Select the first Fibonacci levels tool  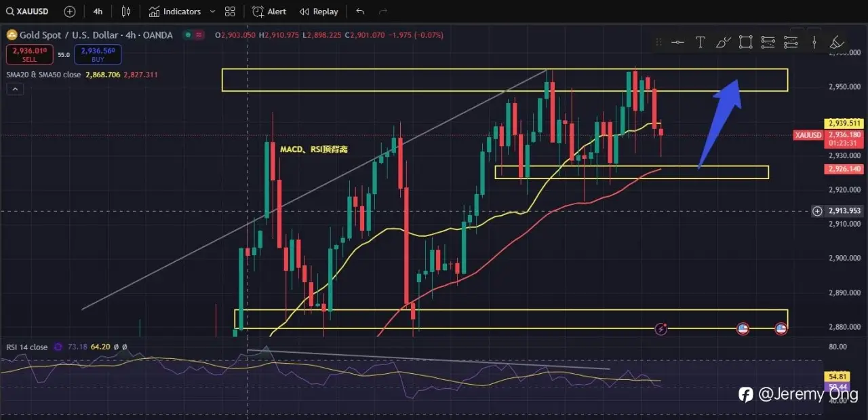[x=768, y=42]
